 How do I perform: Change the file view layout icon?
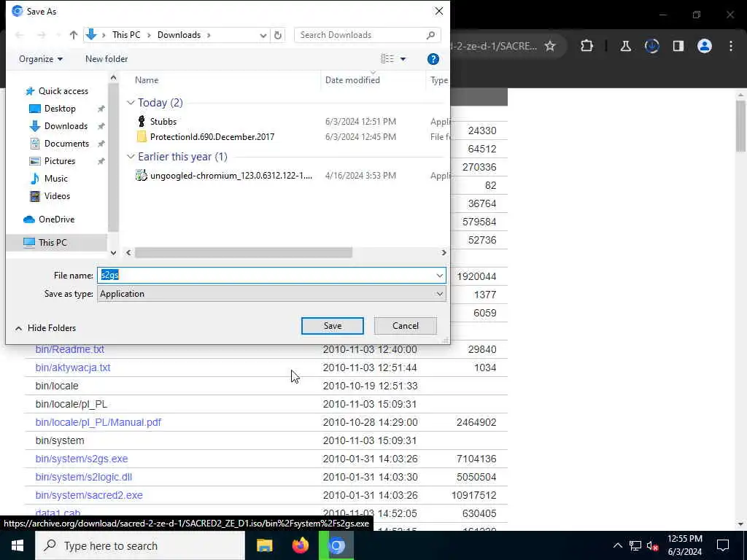(387, 59)
